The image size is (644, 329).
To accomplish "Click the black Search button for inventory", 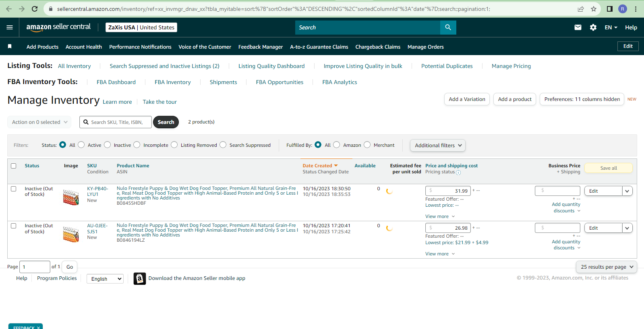I will (166, 122).
